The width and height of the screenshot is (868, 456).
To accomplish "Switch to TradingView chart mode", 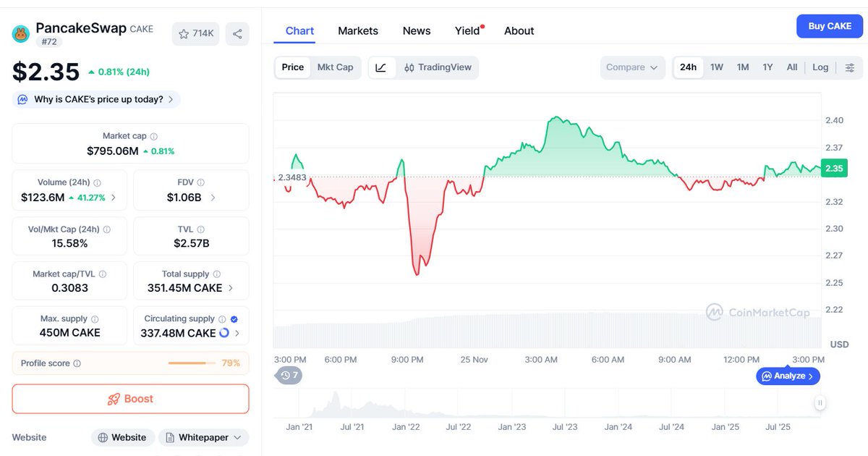I will tap(438, 67).
